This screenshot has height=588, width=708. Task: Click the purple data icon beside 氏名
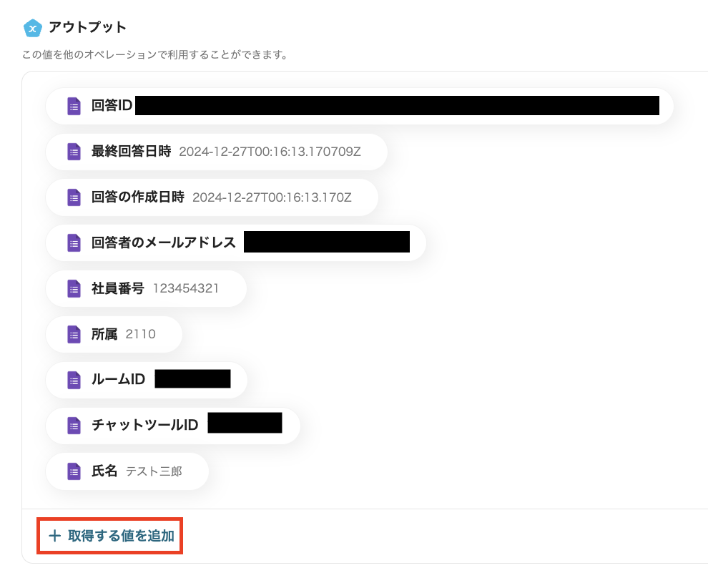pyautogui.click(x=73, y=471)
